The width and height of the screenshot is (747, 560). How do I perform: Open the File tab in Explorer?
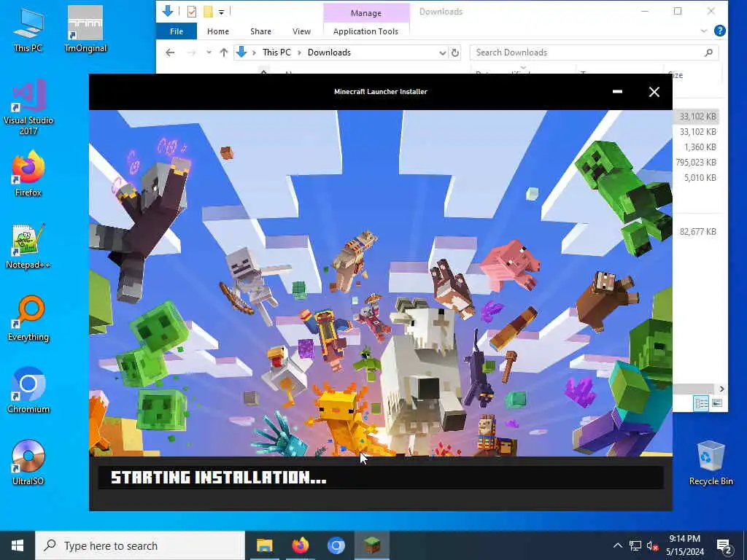click(177, 31)
